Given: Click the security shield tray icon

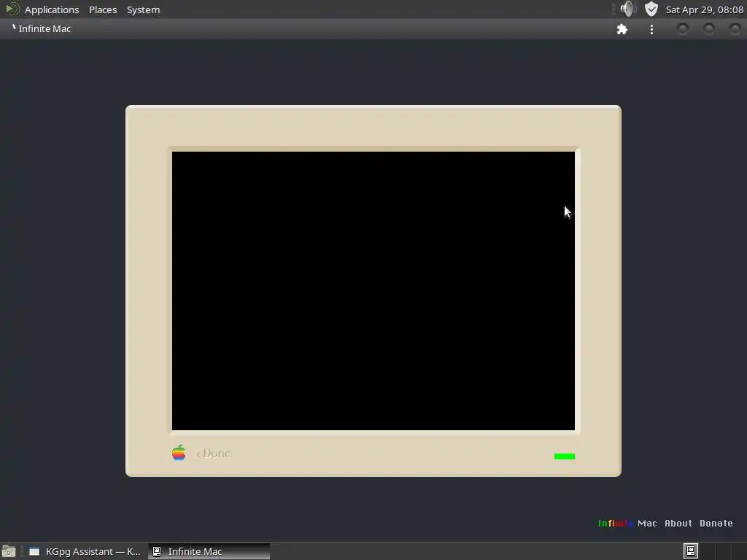Looking at the screenshot, I should point(651,9).
